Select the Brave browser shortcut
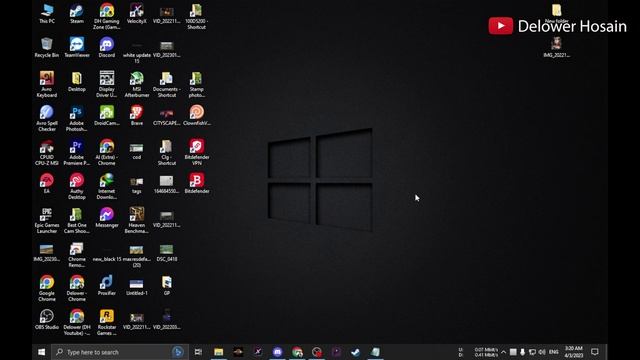The image size is (640, 360). coord(137,116)
